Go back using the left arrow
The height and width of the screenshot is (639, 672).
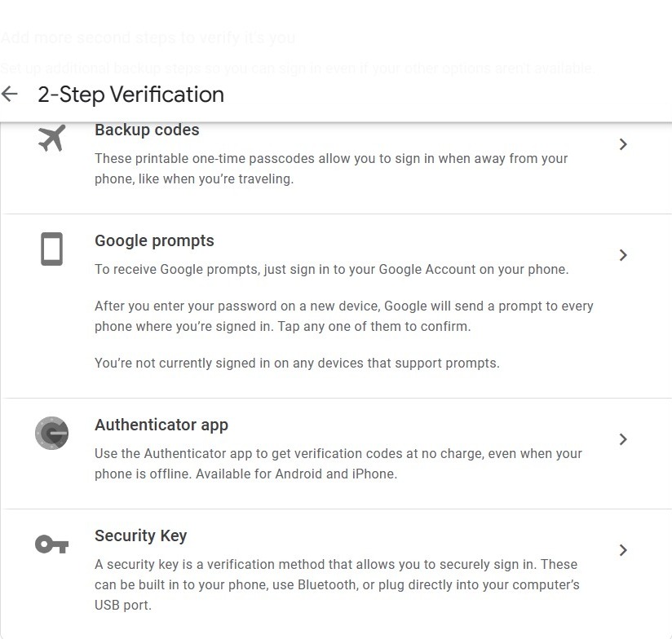[x=10, y=95]
